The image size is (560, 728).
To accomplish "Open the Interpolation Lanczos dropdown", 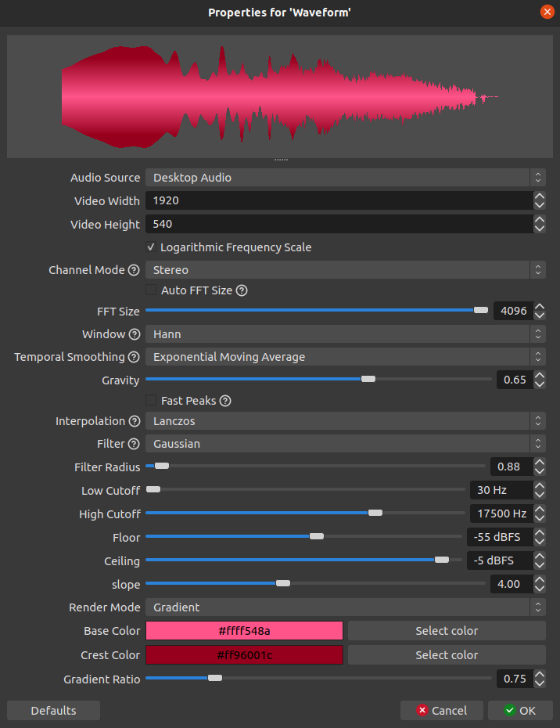I will [345, 421].
